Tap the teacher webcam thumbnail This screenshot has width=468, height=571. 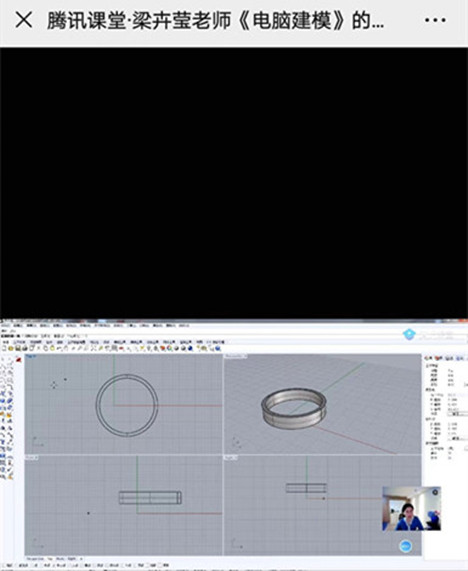pos(412,508)
